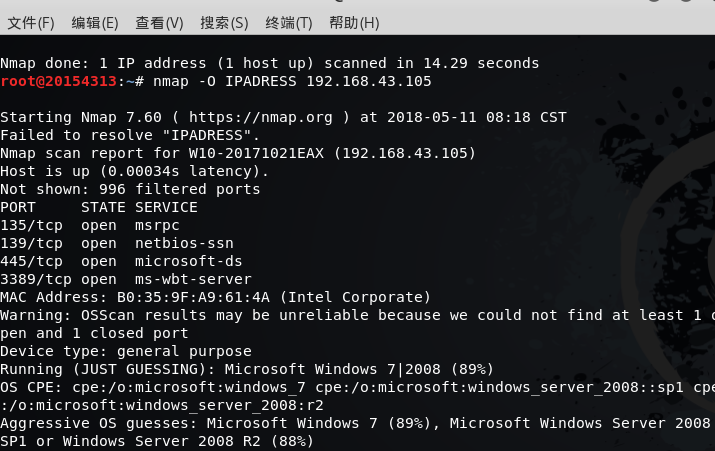Viewport: 715px width, 451px height.
Task: Click the IP 192.168.43.105 in nmap command
Action: click(369, 81)
